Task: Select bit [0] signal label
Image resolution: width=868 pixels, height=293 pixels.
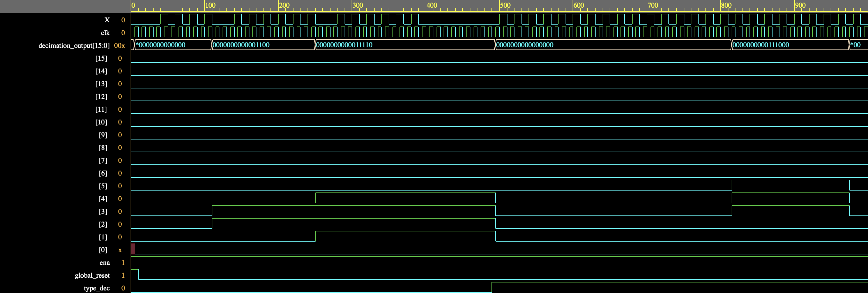Action: (103, 250)
